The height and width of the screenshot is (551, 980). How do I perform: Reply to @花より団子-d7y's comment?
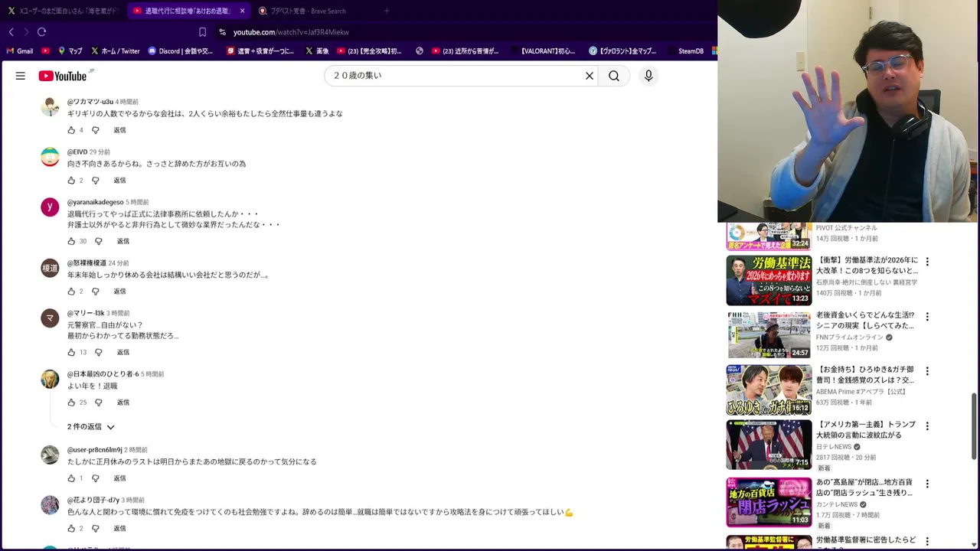coord(119,529)
